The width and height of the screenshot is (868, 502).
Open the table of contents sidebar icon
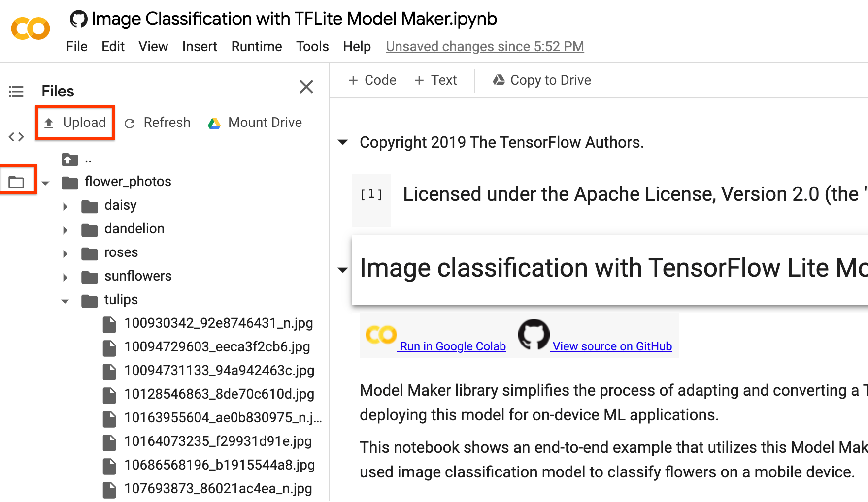coord(16,92)
